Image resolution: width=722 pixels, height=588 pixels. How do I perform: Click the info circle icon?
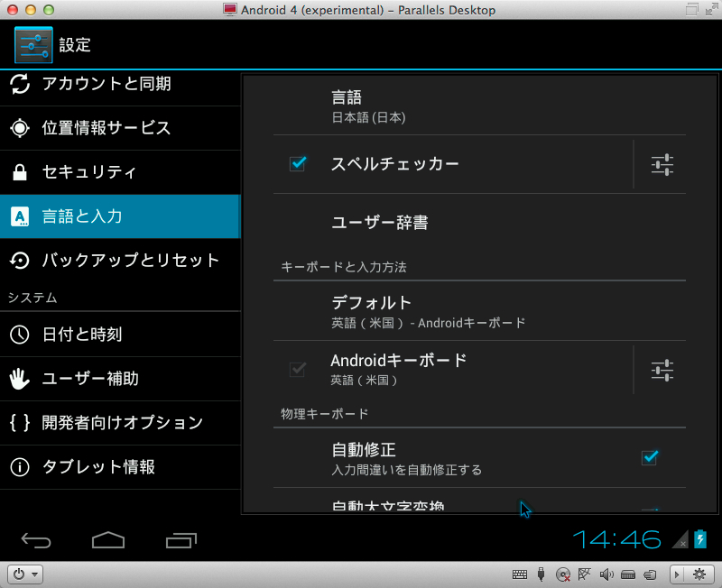click(x=19, y=467)
